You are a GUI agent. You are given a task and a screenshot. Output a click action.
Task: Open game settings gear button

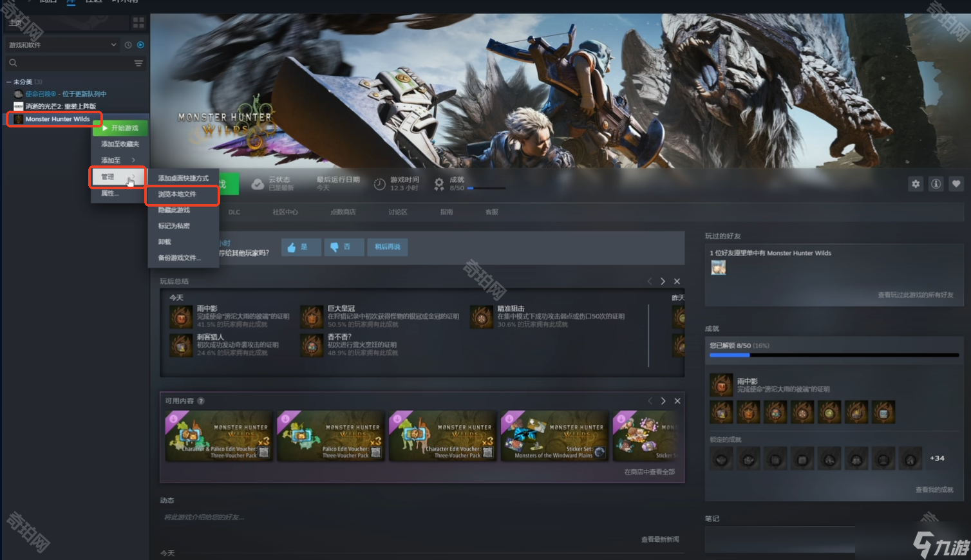(916, 184)
